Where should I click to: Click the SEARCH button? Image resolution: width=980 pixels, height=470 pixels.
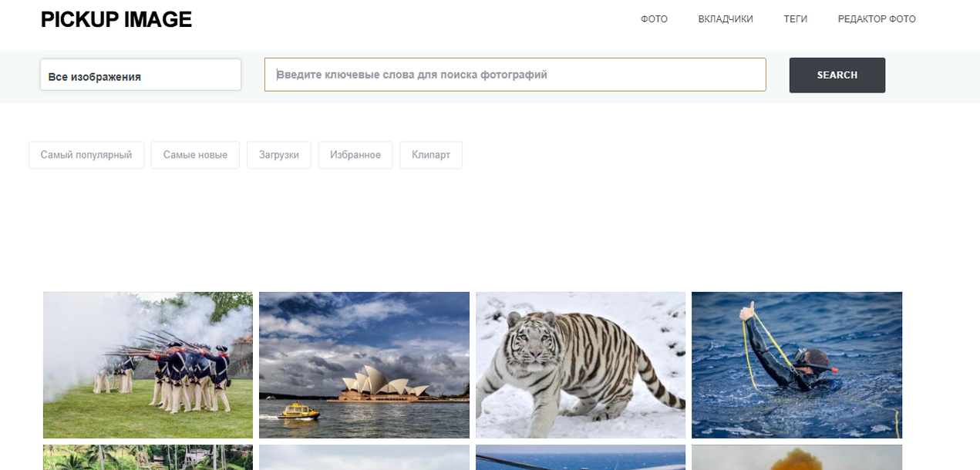pos(837,76)
